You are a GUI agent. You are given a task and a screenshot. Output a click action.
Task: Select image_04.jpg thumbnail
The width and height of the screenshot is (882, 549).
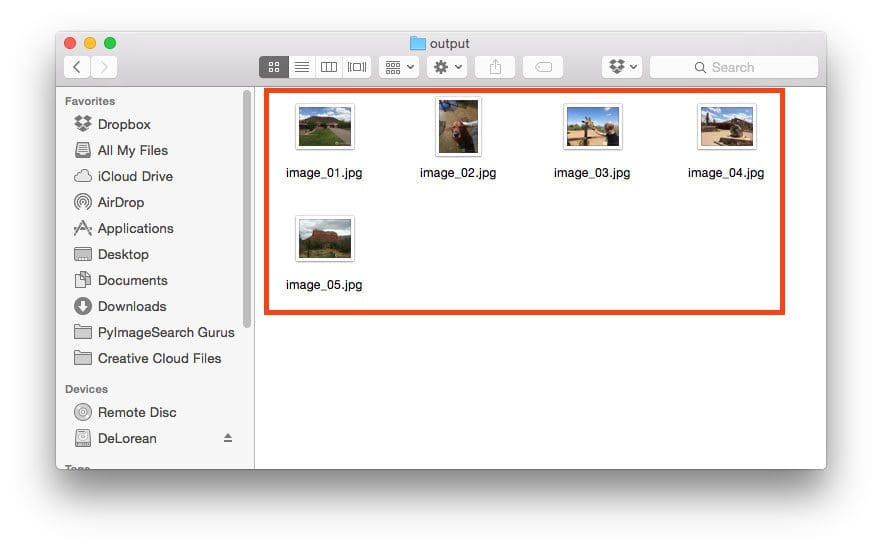pyautogui.click(x=726, y=127)
